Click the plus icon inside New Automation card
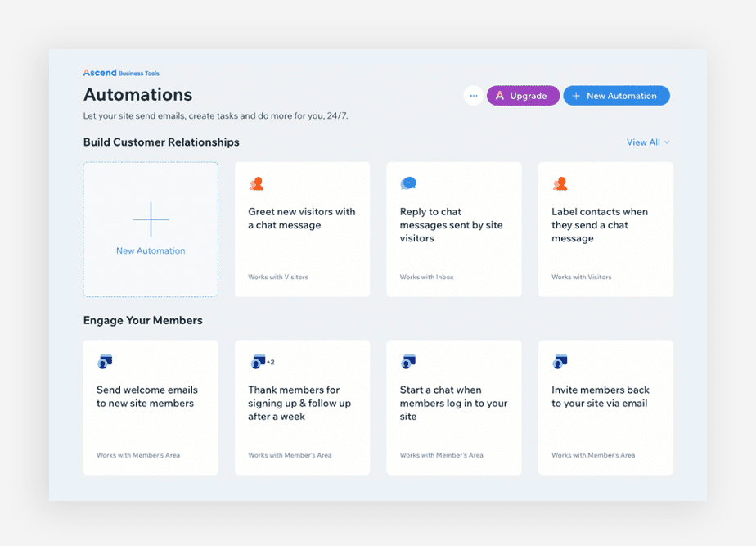 coord(151,219)
